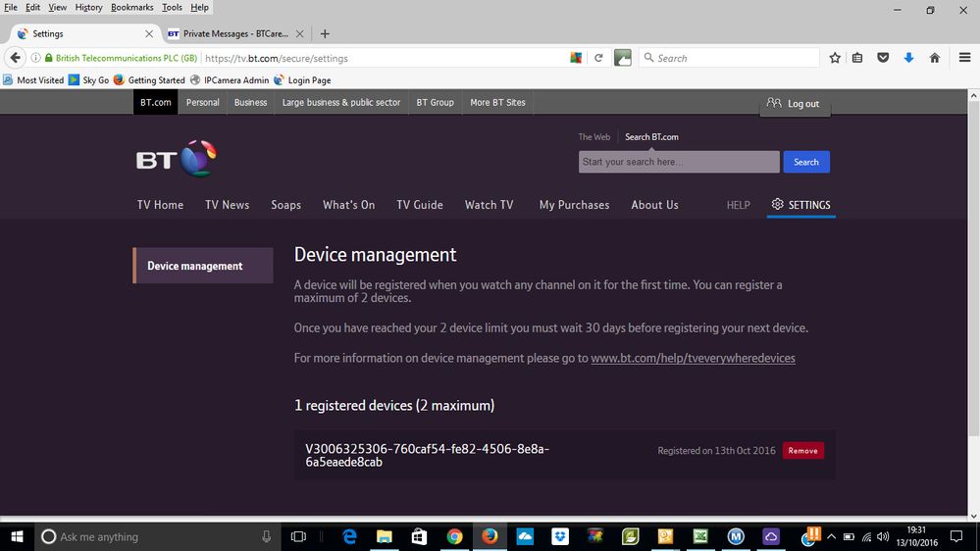The image size is (980, 551).
Task: Open the Firefox hamburger menu
Action: pyautogui.click(x=964, y=58)
